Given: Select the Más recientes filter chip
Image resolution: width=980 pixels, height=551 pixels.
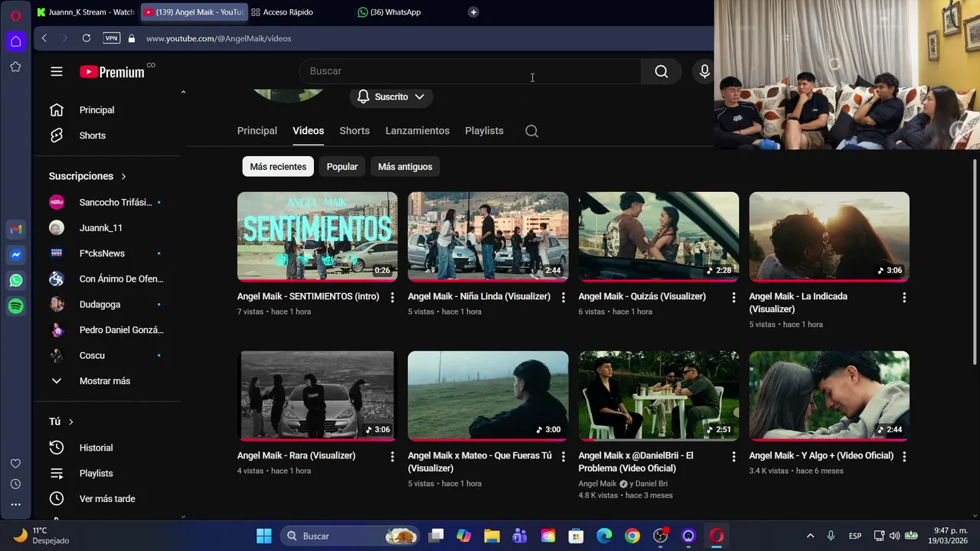Looking at the screenshot, I should tap(278, 167).
